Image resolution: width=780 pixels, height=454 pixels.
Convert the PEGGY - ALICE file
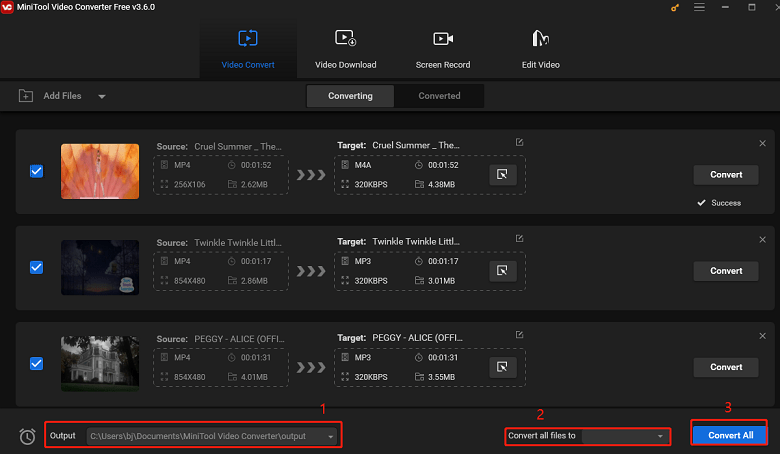pyautogui.click(x=726, y=367)
